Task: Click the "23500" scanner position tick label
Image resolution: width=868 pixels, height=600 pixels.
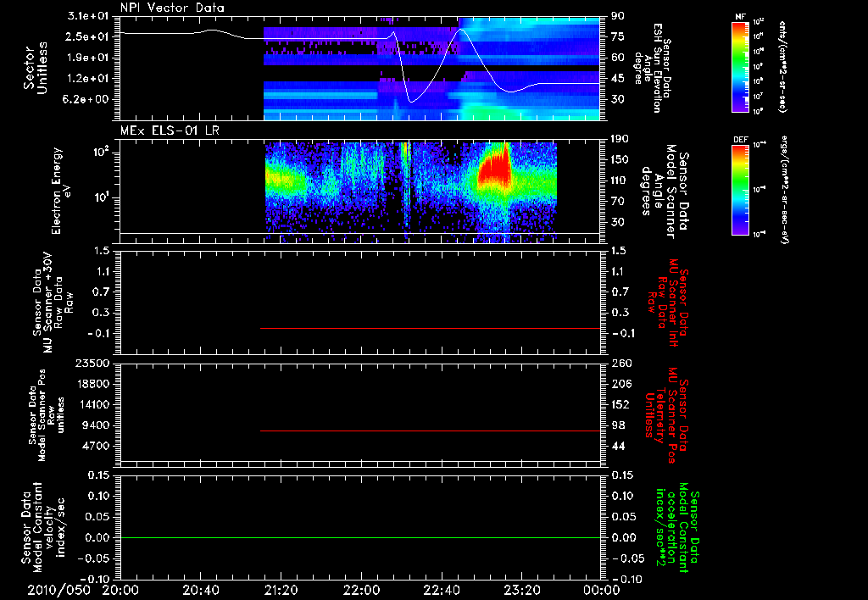Action: 93,363
